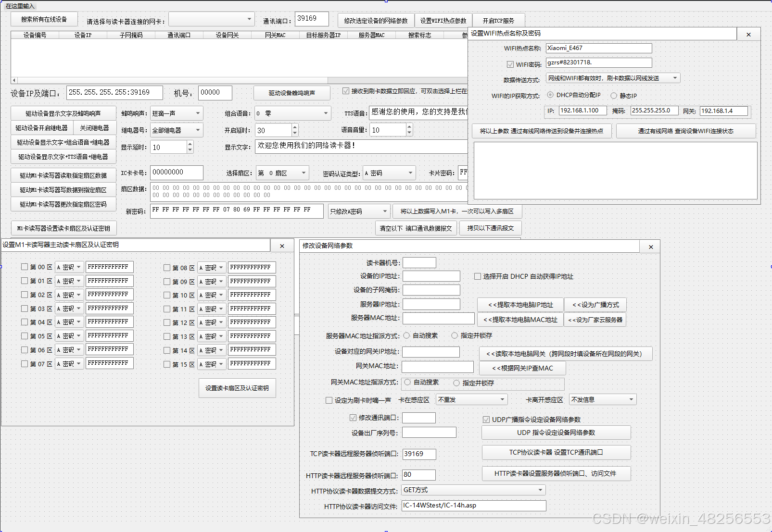Click the WIFI热点名称 field
The height and width of the screenshot is (532, 772).
[599, 48]
